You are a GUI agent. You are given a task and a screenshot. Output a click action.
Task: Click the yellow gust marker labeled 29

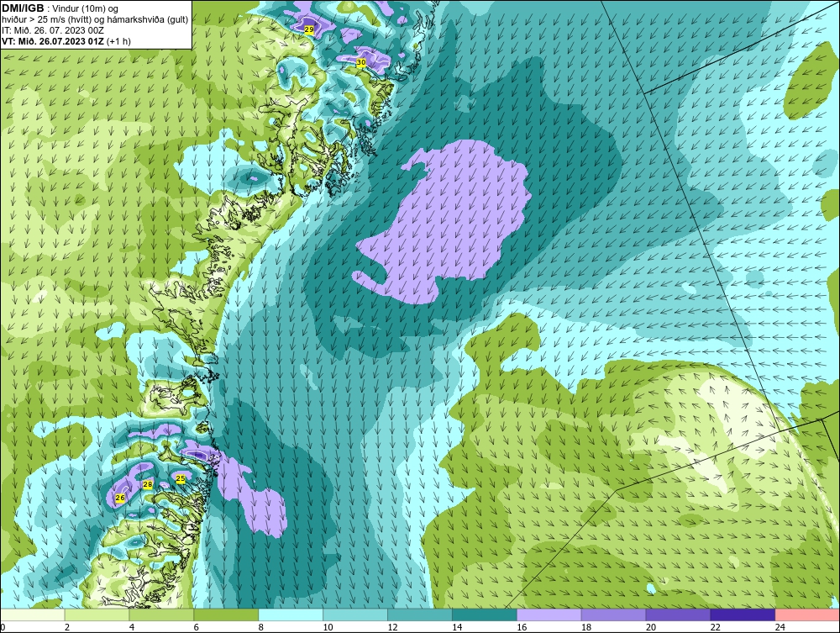(308, 29)
